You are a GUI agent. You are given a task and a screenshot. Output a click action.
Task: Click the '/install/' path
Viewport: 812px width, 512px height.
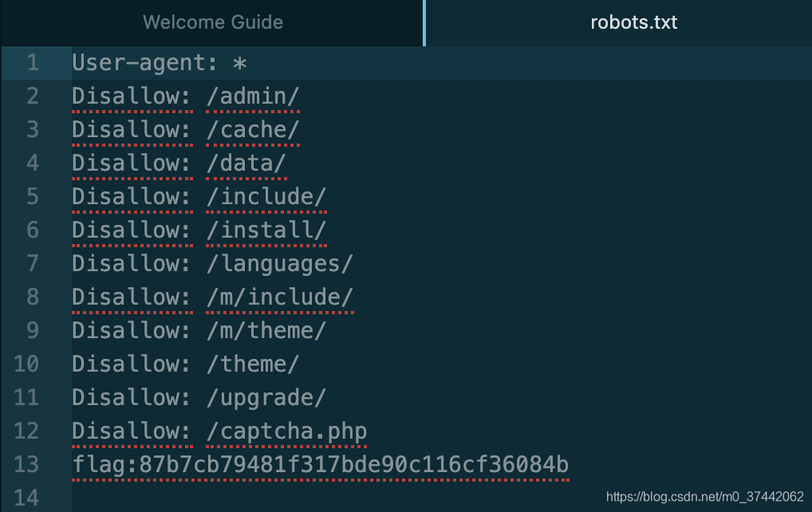pos(266,230)
